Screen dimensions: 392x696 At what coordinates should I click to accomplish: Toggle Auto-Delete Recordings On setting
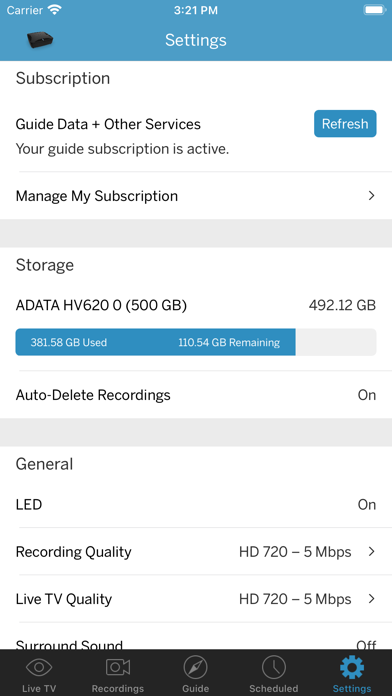click(367, 395)
